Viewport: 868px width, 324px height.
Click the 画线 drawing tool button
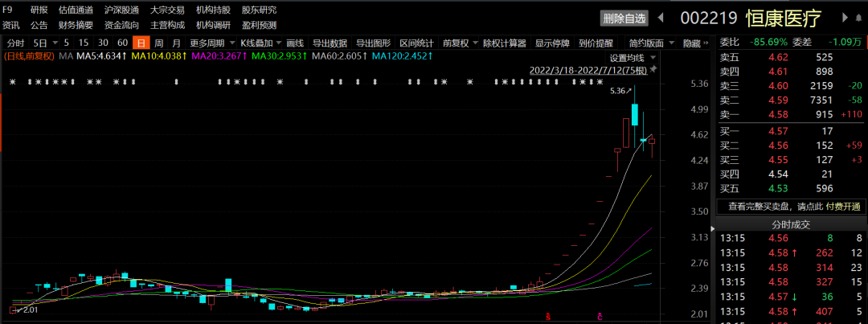[295, 43]
